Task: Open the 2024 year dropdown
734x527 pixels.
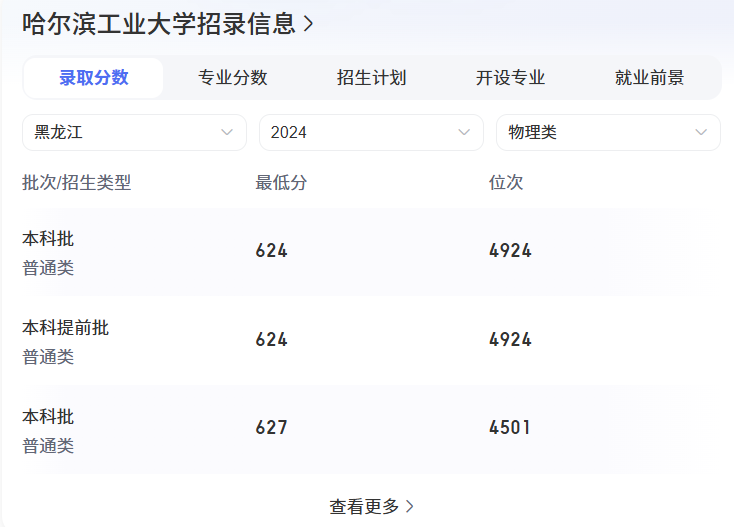Action: coord(371,132)
